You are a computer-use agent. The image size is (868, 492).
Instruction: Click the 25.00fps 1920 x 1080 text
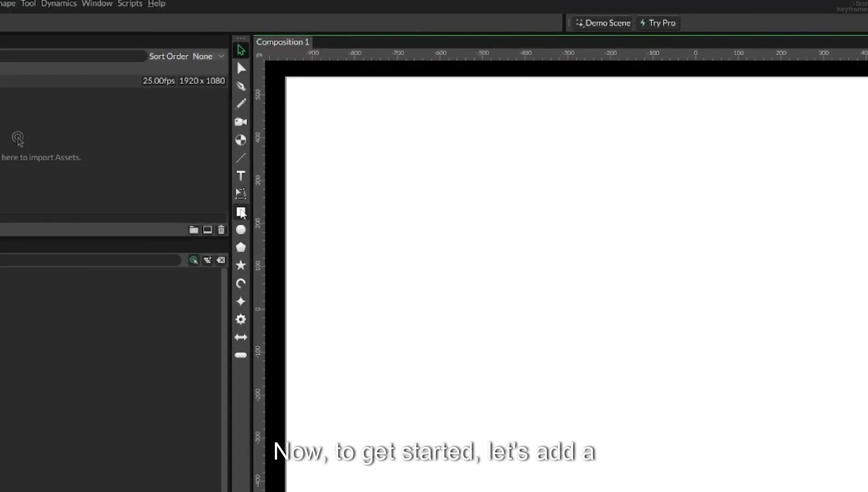[184, 80]
